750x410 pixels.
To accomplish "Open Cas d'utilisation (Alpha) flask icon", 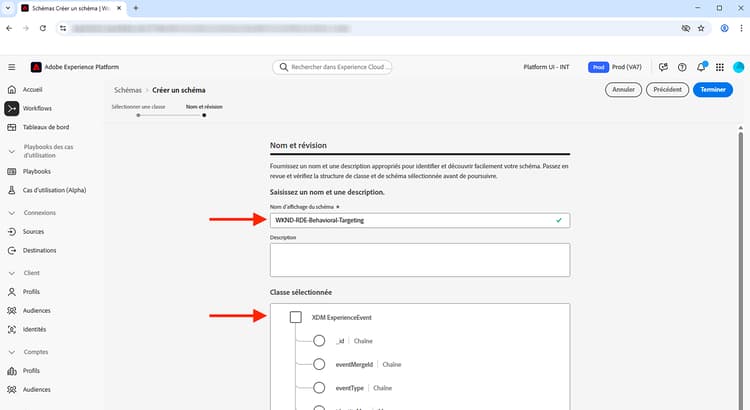I will [12, 190].
